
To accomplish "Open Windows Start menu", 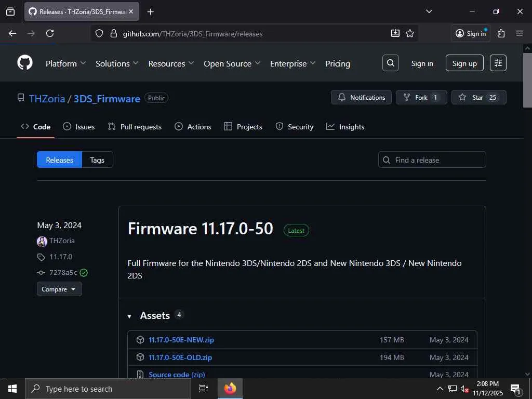I will [x=12, y=389].
